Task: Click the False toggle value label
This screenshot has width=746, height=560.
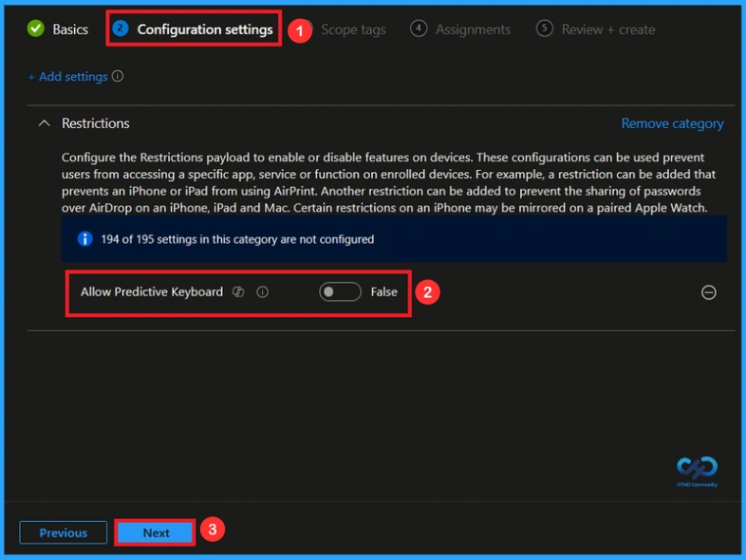Action: [x=384, y=291]
